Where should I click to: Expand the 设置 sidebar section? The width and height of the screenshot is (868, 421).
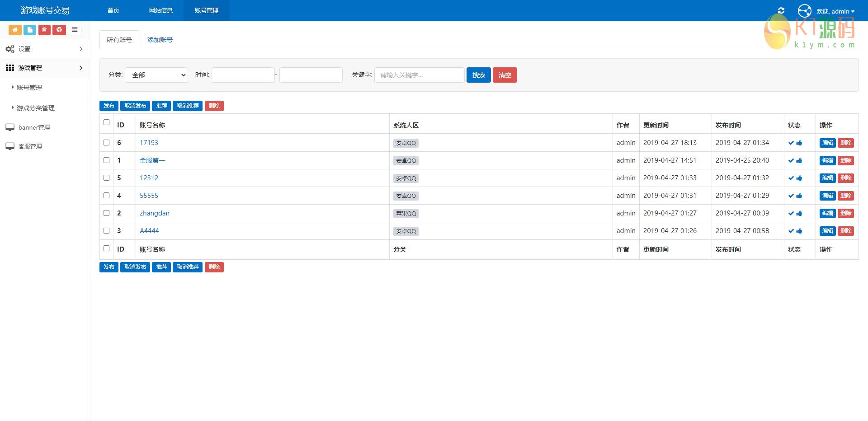45,49
